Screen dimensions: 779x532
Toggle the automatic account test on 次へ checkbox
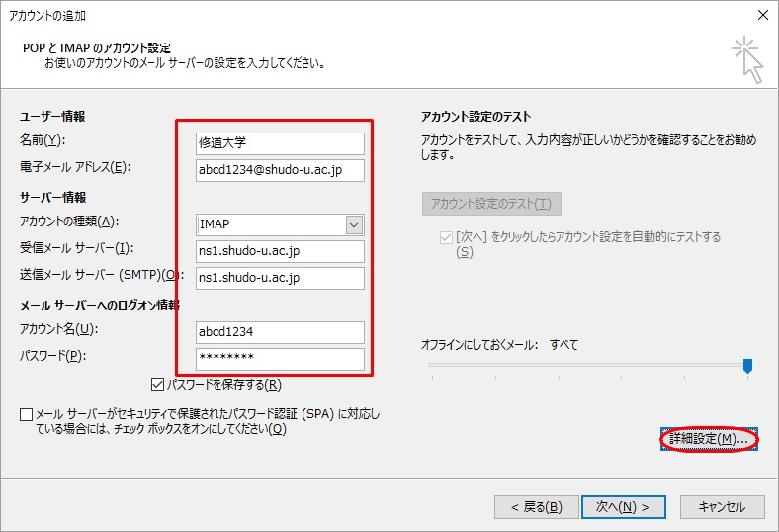(x=446, y=238)
